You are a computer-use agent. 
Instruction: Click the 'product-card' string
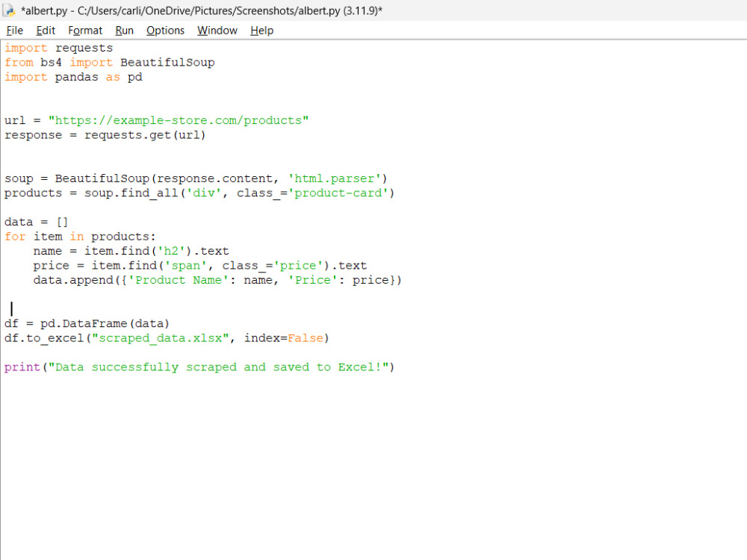338,193
